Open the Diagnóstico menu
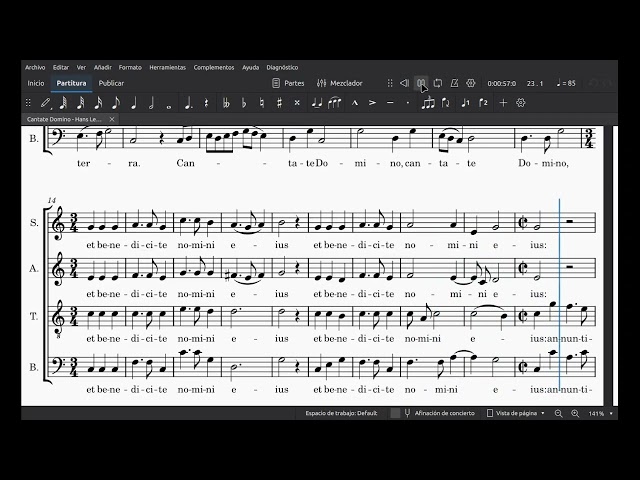Viewport: 640px width, 480px height. point(282,67)
